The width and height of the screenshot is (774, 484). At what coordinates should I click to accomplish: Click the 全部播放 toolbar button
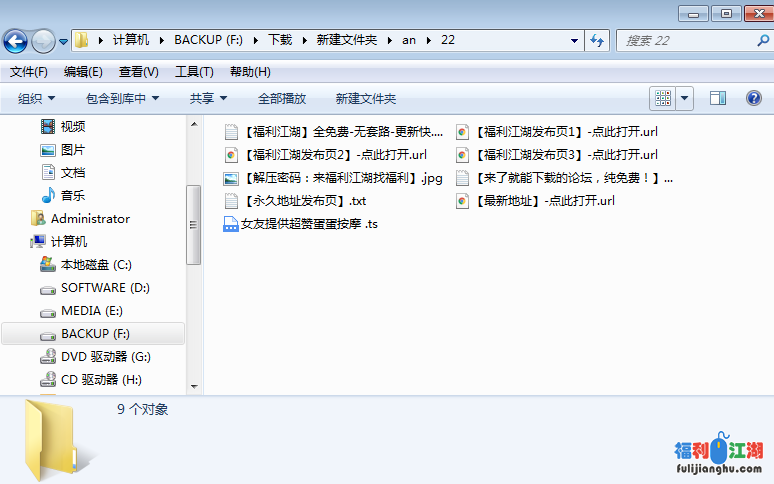tap(282, 98)
